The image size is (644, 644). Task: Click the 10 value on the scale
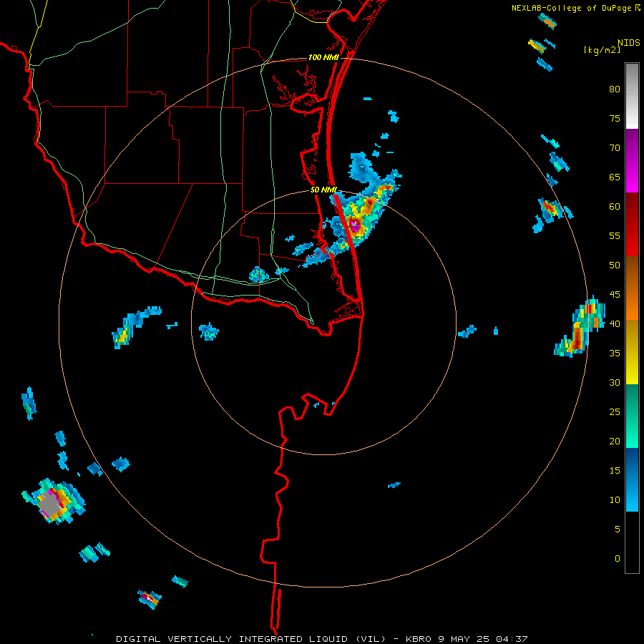click(x=615, y=500)
